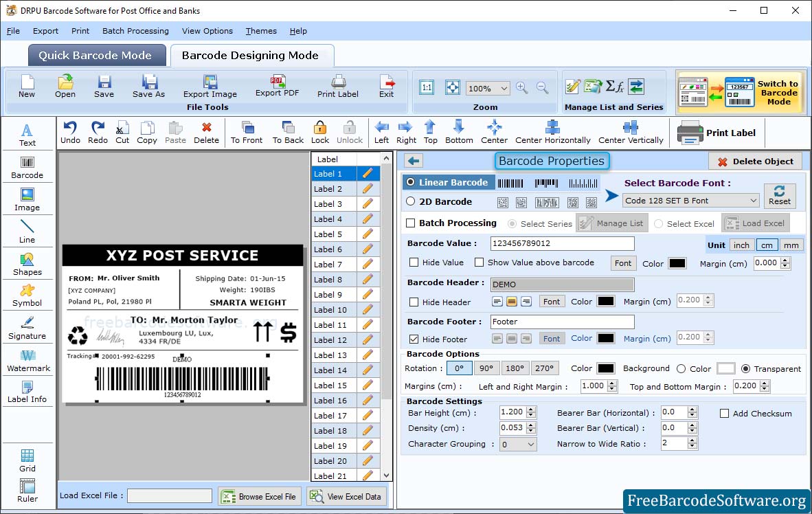This screenshot has width=812, height=514.
Task: Open the zoom percentage dropdown
Action: click(x=488, y=88)
